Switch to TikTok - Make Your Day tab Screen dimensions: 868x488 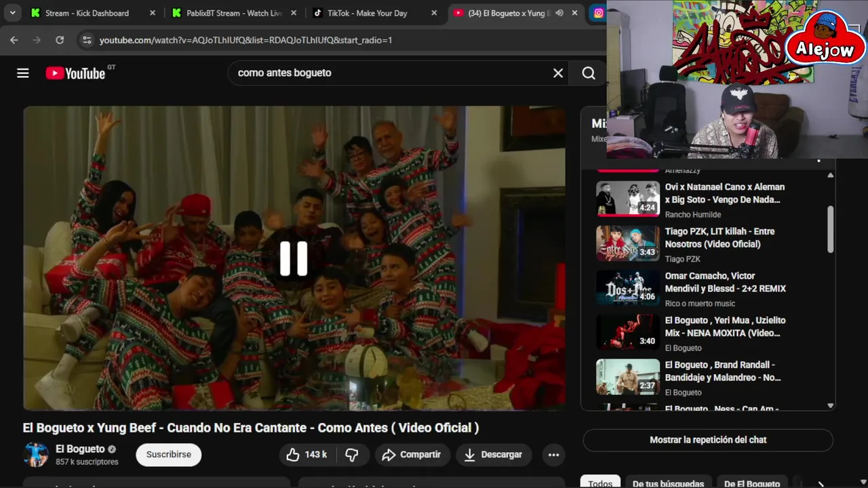tap(368, 13)
